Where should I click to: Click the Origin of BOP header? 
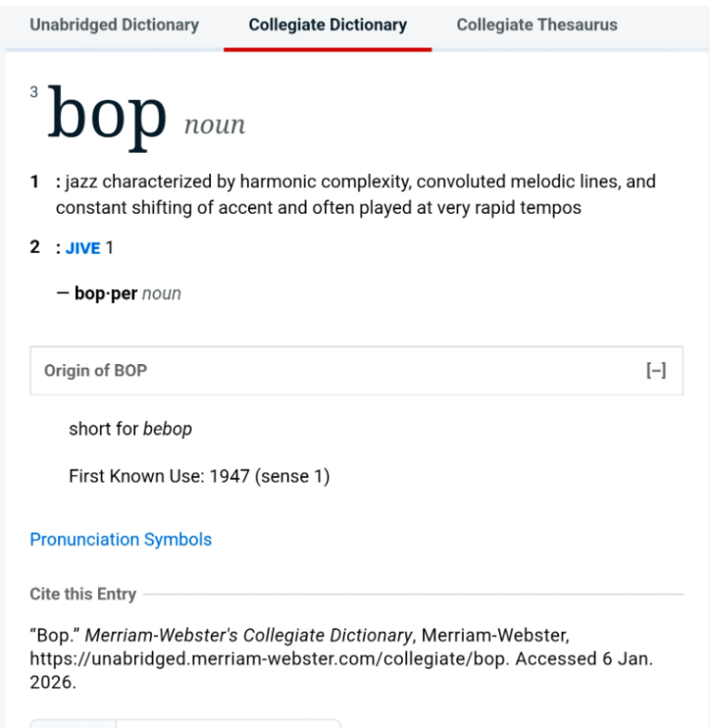[x=95, y=371]
